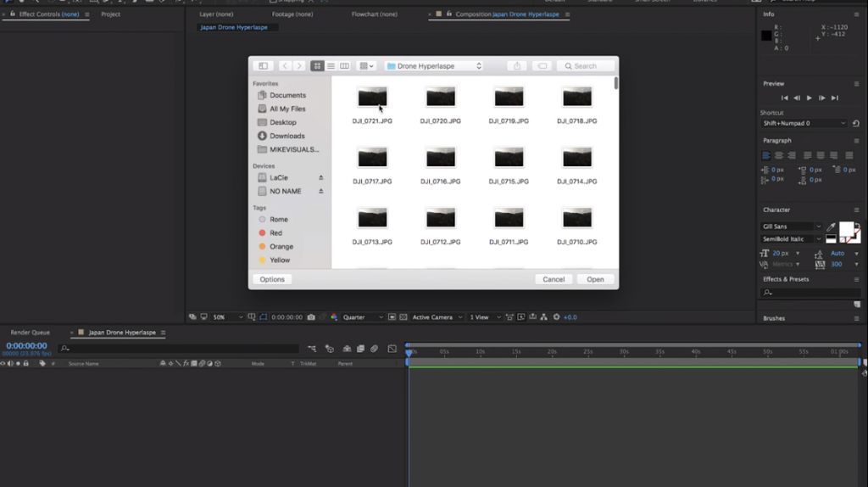Switch to the Project tab

[110, 14]
